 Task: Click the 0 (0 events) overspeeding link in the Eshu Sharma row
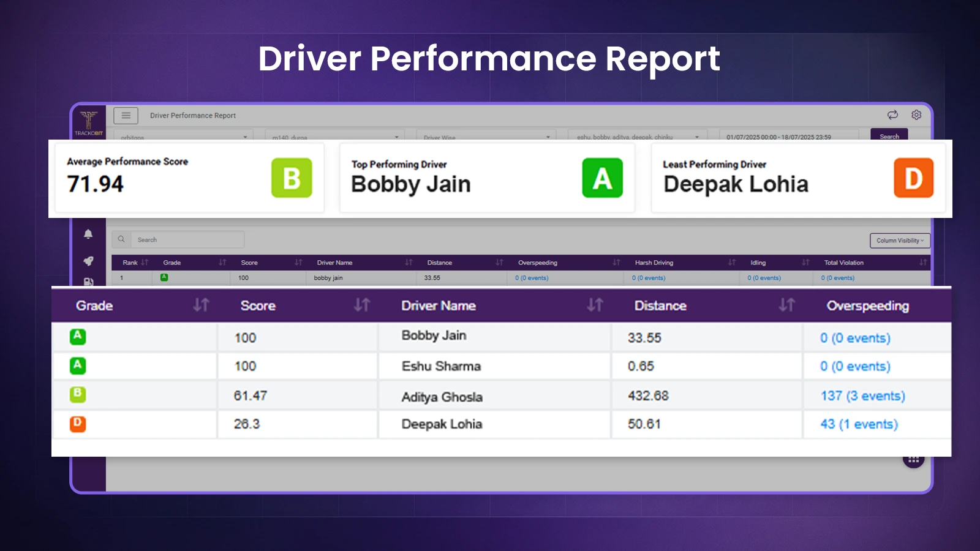coord(855,366)
